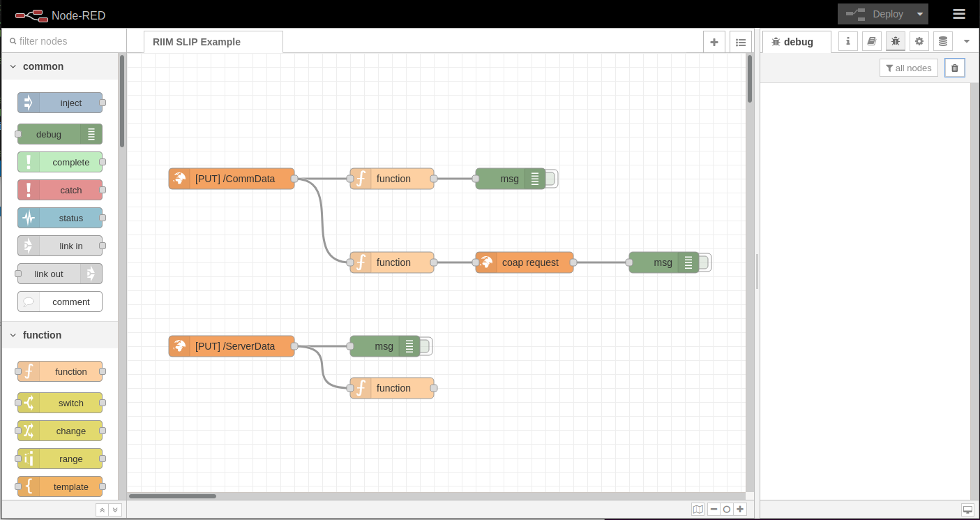This screenshot has height=520, width=980.
Task: Open the all nodes debug filter button
Action: [909, 67]
